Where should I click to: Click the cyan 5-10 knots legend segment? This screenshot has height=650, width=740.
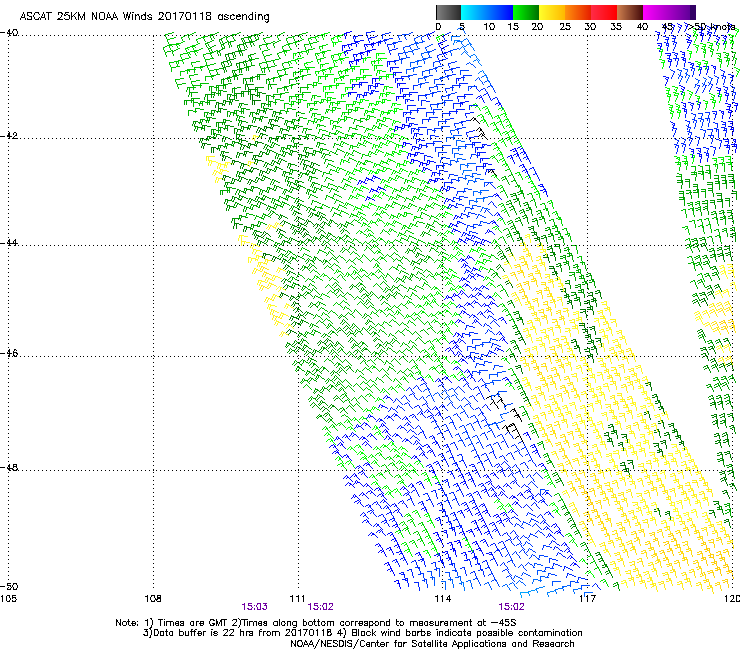coord(473,12)
